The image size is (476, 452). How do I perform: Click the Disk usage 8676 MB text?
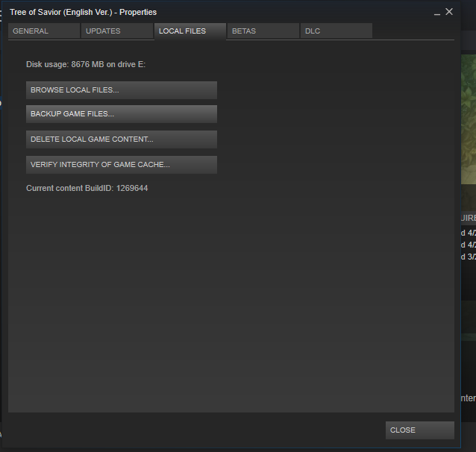(x=67, y=65)
